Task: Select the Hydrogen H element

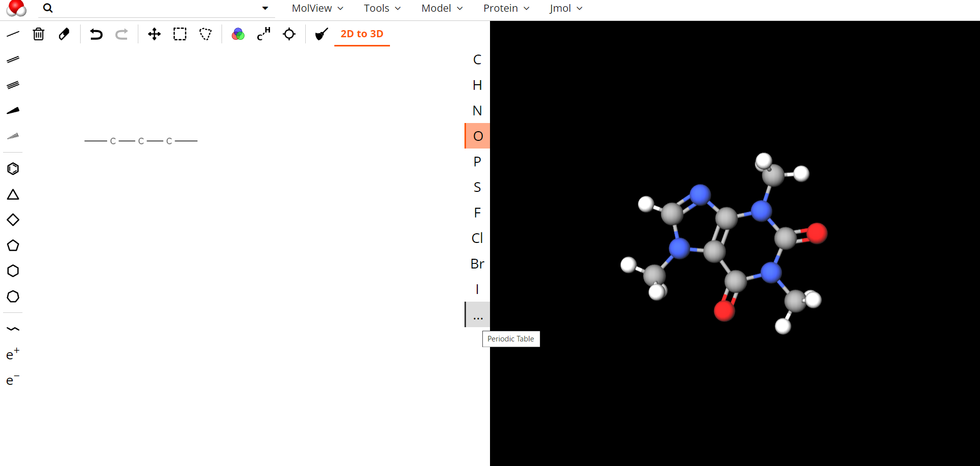Action: click(477, 85)
